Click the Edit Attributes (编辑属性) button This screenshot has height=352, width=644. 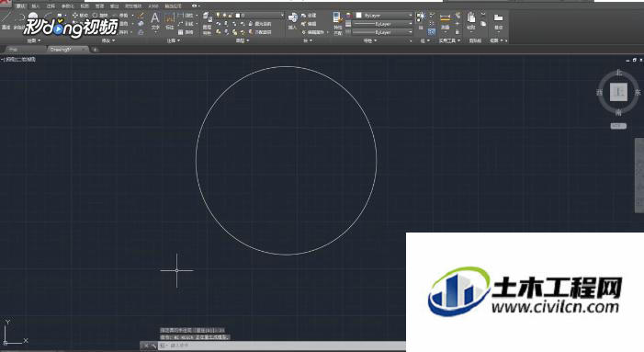click(x=312, y=31)
